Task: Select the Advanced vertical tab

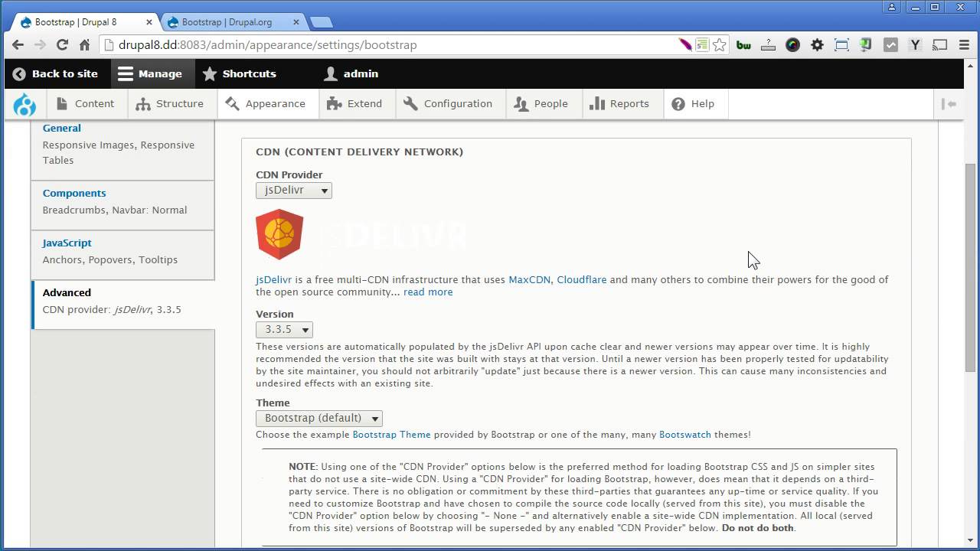Action: (122, 305)
